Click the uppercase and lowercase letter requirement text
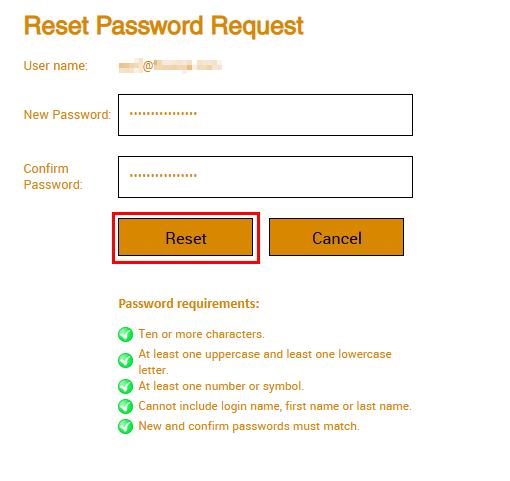This screenshot has width=510, height=481. click(x=265, y=362)
